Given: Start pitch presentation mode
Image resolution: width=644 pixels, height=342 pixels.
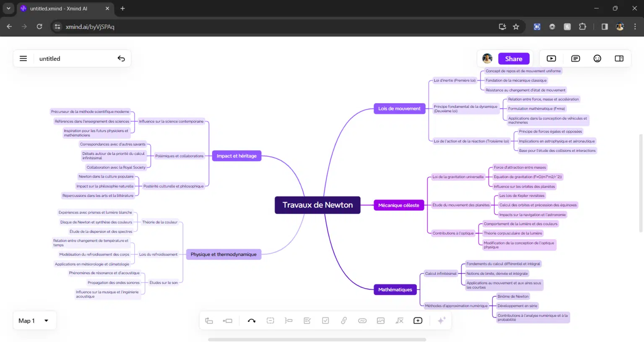Looking at the screenshot, I should pos(551,59).
